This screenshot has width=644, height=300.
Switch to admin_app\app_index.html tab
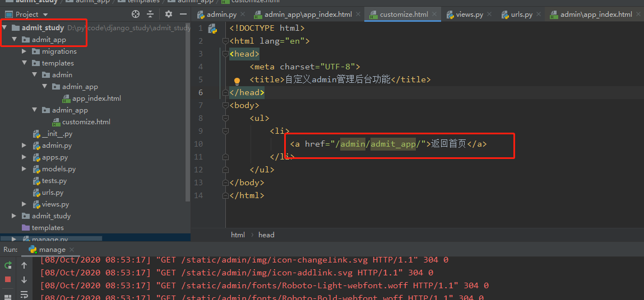[308, 15]
